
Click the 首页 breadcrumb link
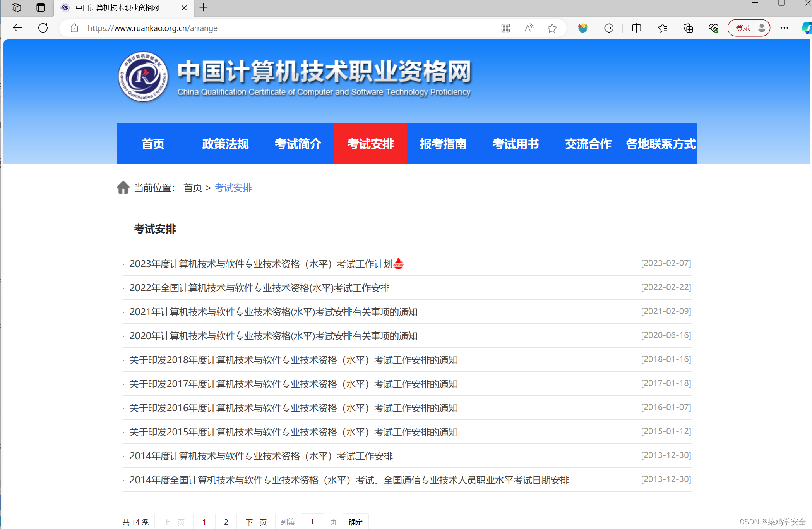[x=193, y=188]
